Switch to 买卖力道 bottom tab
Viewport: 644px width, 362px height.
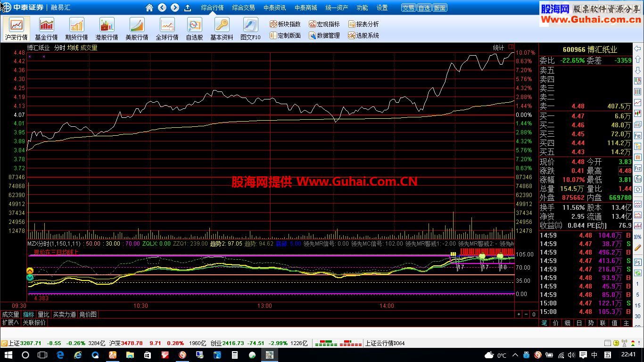(x=64, y=314)
